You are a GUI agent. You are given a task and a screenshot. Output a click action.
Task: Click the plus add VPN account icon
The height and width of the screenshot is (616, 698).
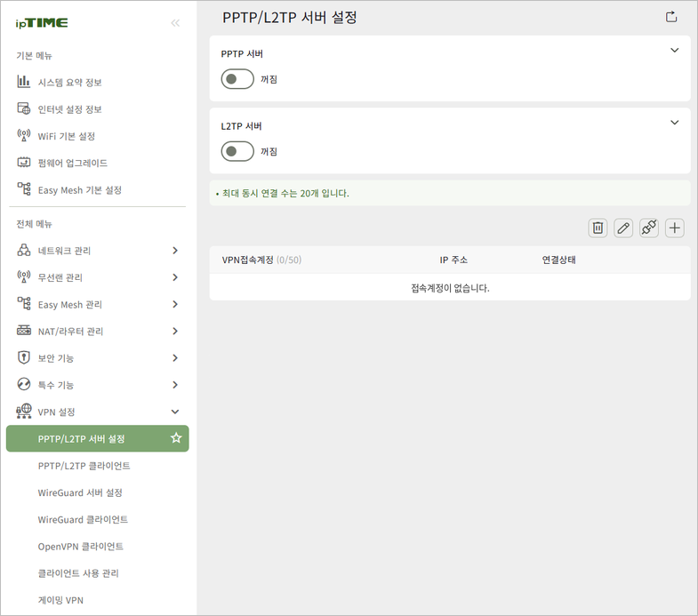674,228
